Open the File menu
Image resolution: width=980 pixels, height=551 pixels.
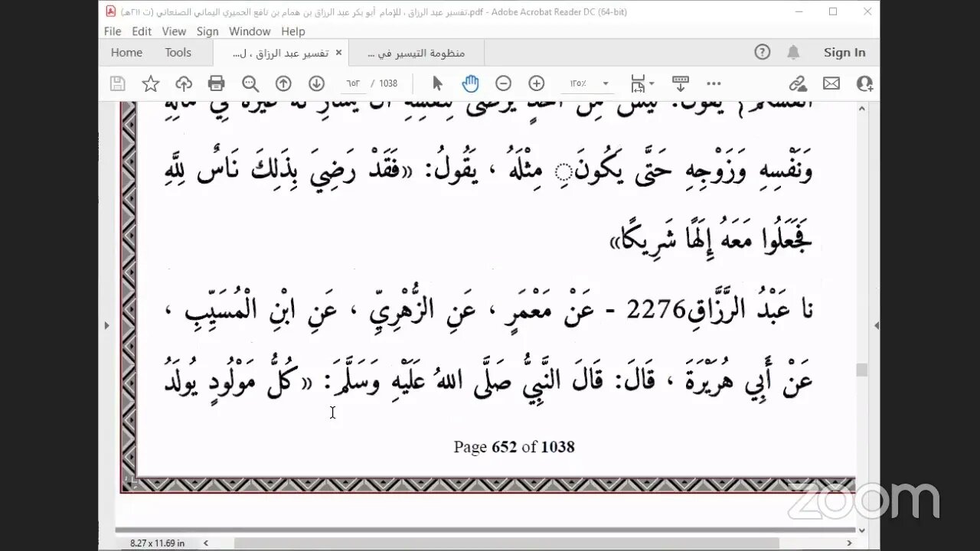pos(113,31)
